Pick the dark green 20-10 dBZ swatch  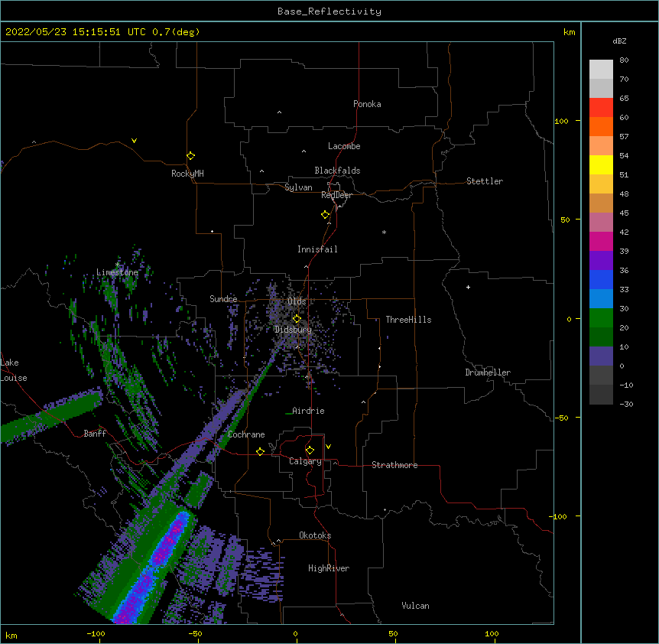(601, 337)
